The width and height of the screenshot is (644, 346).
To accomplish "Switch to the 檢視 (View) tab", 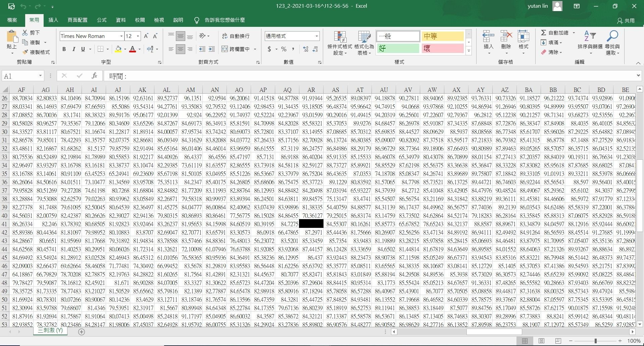I will point(159,20).
